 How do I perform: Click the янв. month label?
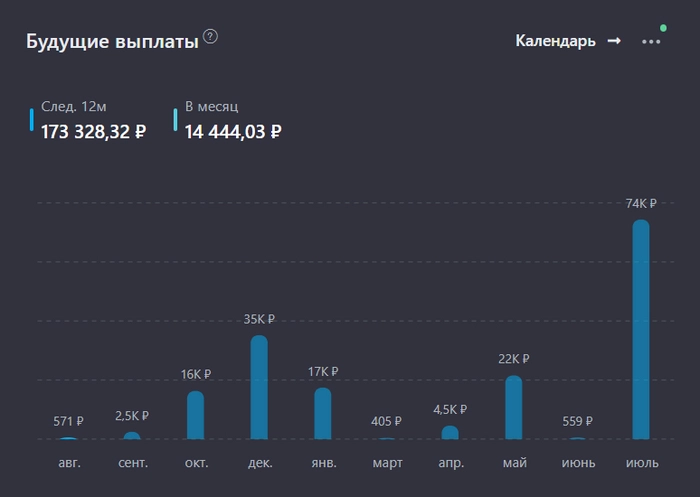click(x=324, y=463)
